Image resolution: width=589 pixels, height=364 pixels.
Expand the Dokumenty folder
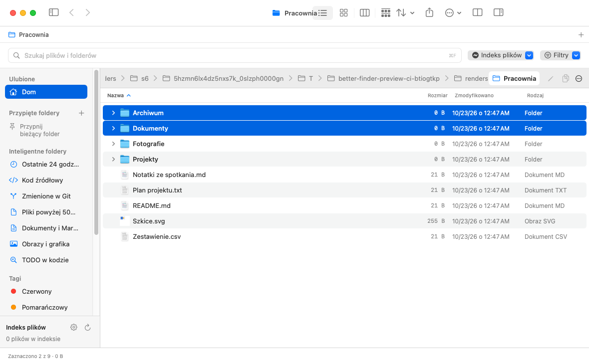point(113,128)
